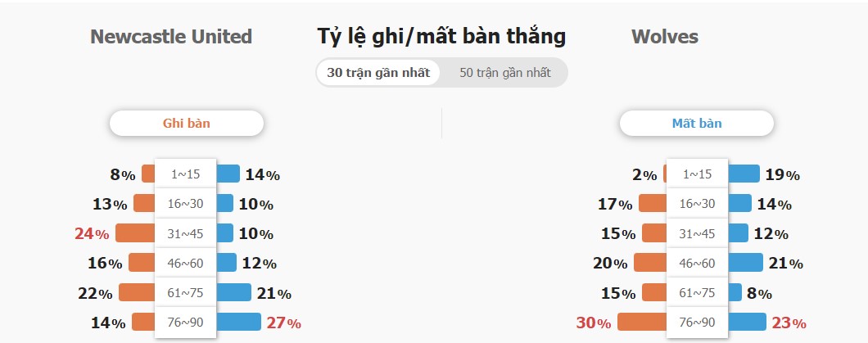Click Newcastle's 24% orange bar for 31~45

click(x=135, y=233)
